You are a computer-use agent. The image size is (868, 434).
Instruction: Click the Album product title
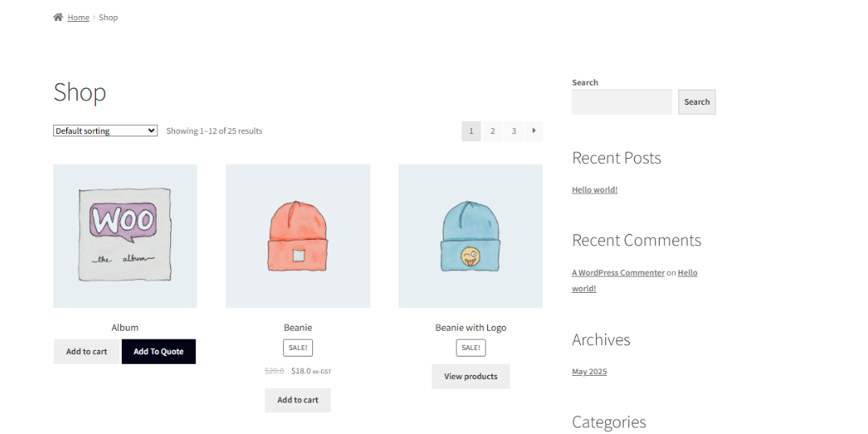pyautogui.click(x=125, y=328)
